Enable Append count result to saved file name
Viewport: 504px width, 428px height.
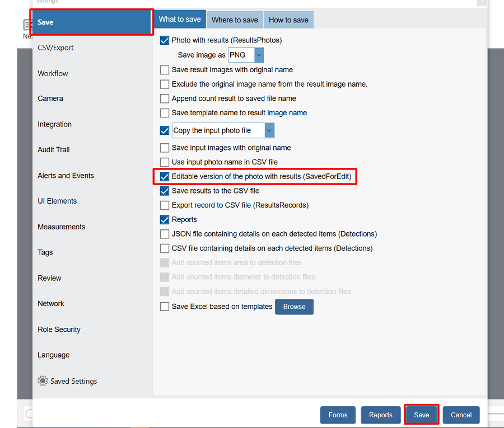[x=165, y=98]
